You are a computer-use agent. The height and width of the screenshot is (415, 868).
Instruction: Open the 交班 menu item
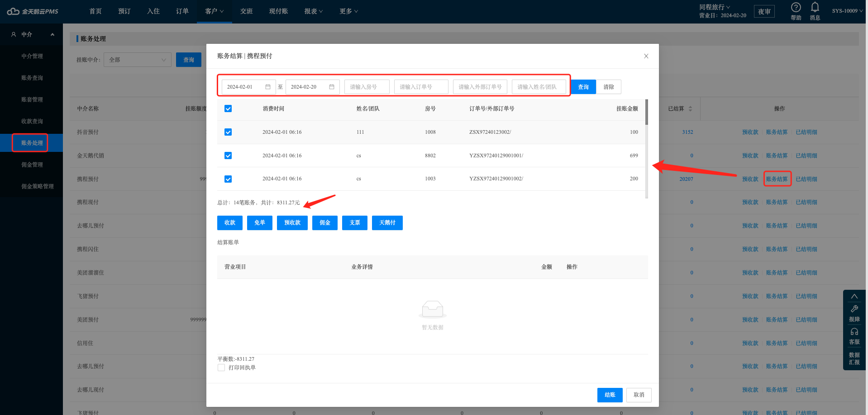[247, 11]
